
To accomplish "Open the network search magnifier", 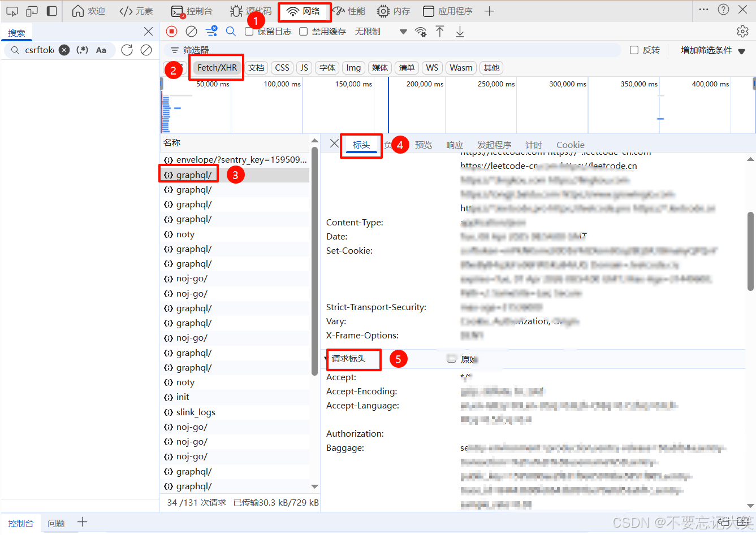I will coord(231,31).
